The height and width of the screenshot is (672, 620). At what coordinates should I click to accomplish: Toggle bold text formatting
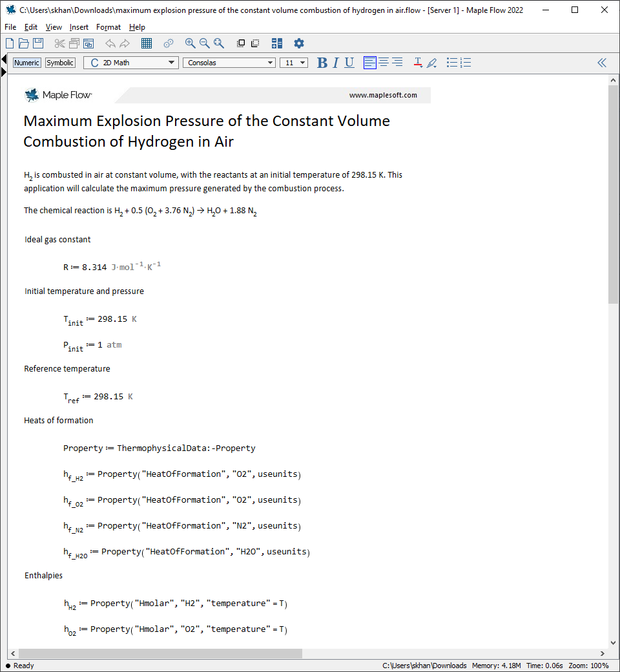coord(322,63)
